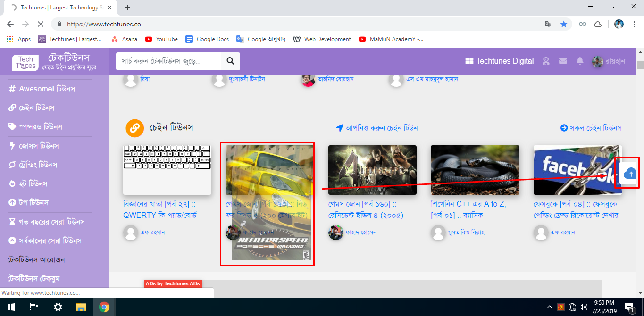This screenshot has width=644, height=316.
Task: Click the Google Translate icon in address bar
Action: click(549, 24)
